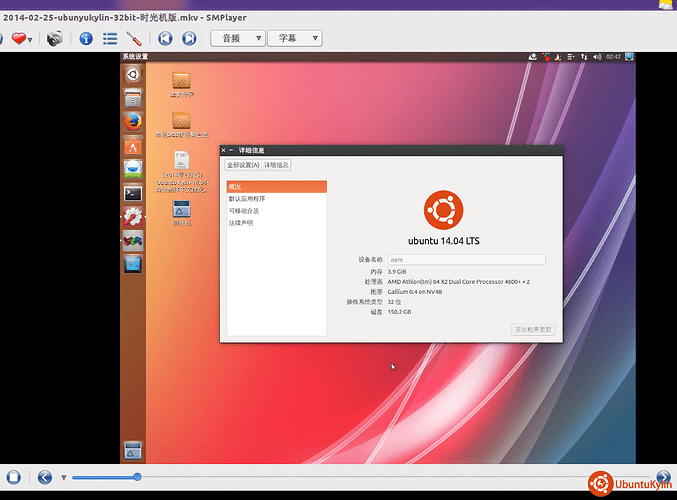Click the 正在检查更新 update button
Screen dimensions: 677x500
click(x=533, y=329)
